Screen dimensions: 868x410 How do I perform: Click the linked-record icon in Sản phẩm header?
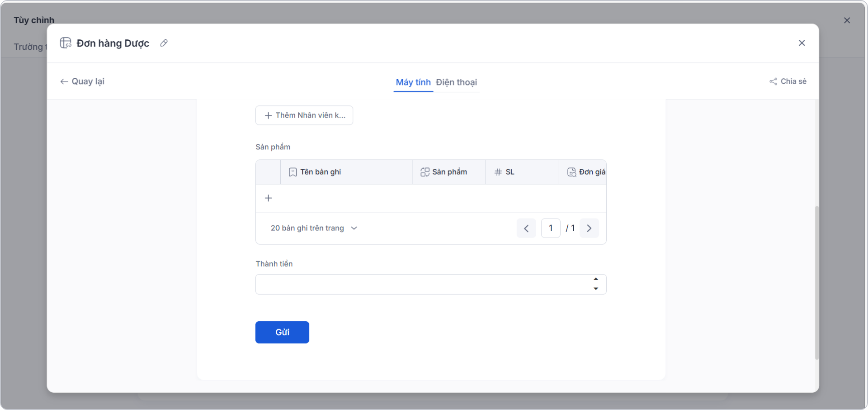(425, 172)
